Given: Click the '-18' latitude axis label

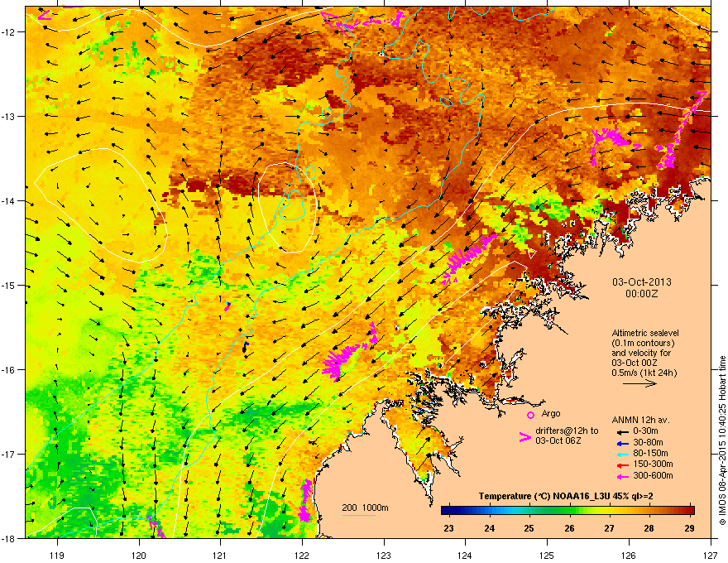Looking at the screenshot, I should click(x=8, y=538).
